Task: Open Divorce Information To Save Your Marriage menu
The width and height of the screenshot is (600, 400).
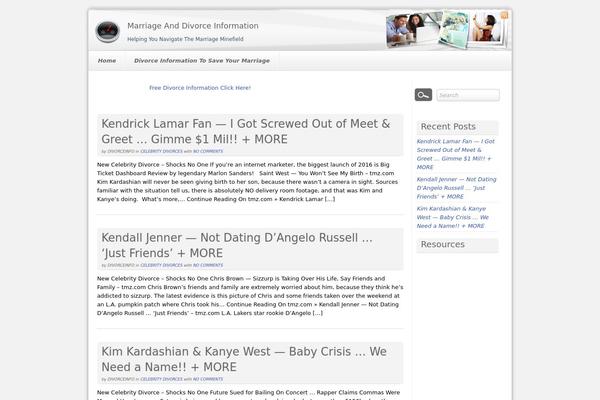Action: pyautogui.click(x=202, y=60)
